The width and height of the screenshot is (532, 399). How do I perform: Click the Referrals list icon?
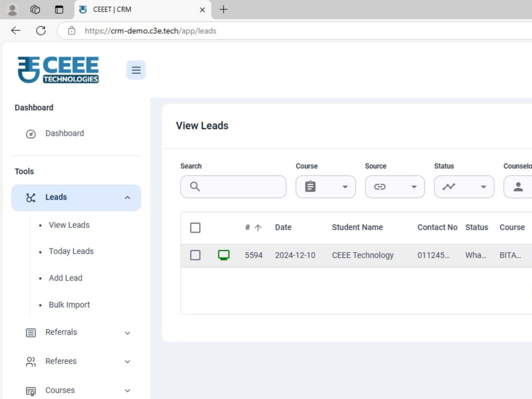[30, 333]
